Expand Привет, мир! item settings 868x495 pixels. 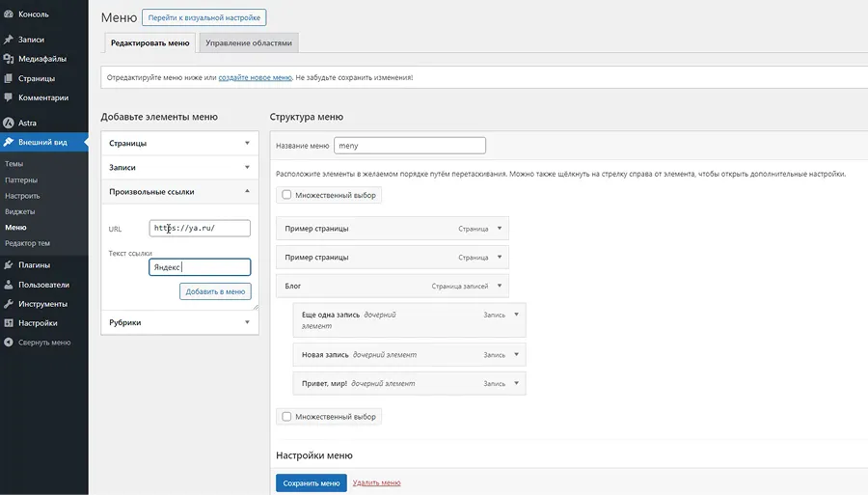(517, 383)
